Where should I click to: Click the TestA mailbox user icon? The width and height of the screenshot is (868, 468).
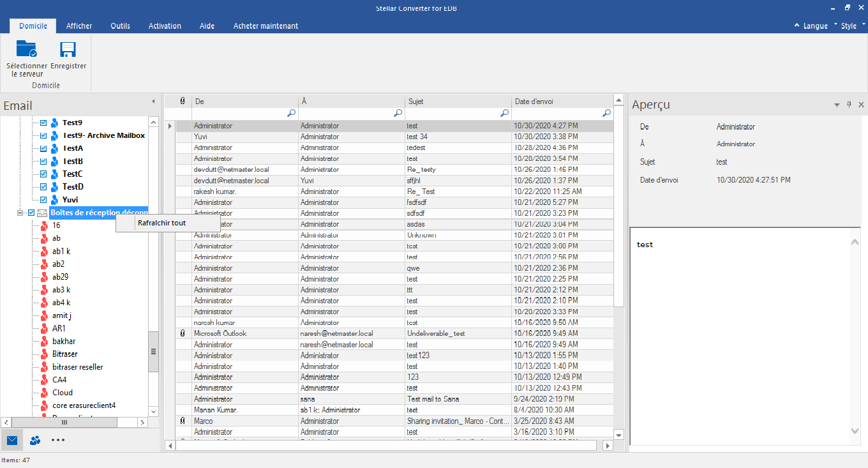pos(55,148)
